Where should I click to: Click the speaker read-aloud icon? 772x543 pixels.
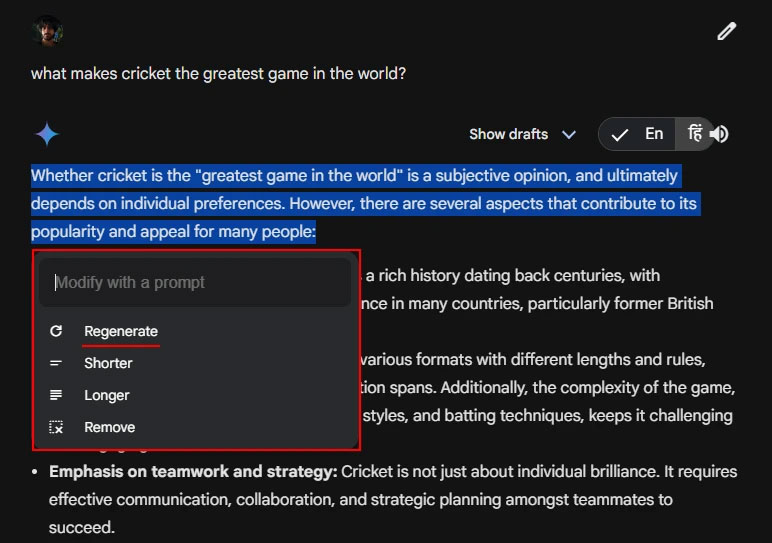click(x=719, y=134)
